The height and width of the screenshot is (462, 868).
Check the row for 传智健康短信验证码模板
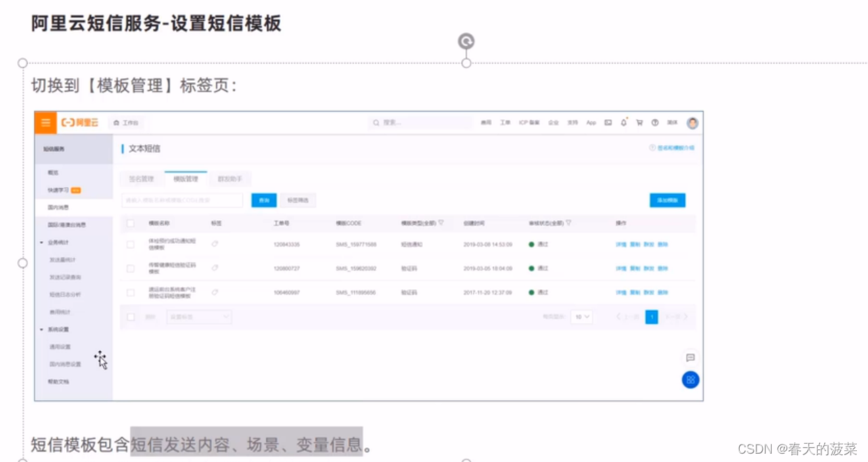click(x=130, y=268)
